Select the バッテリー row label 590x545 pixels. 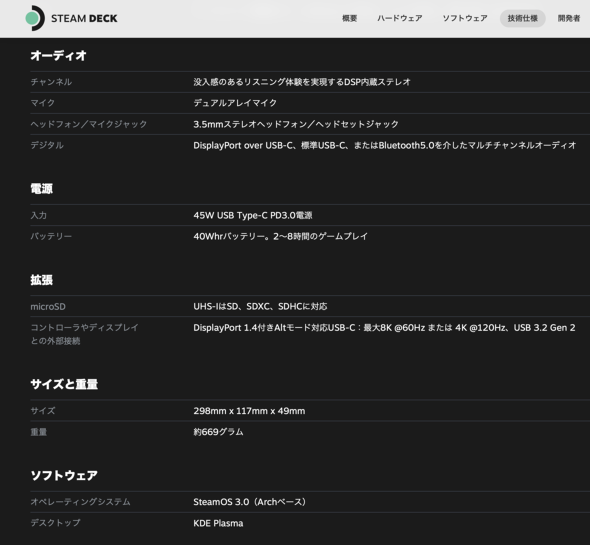51,236
